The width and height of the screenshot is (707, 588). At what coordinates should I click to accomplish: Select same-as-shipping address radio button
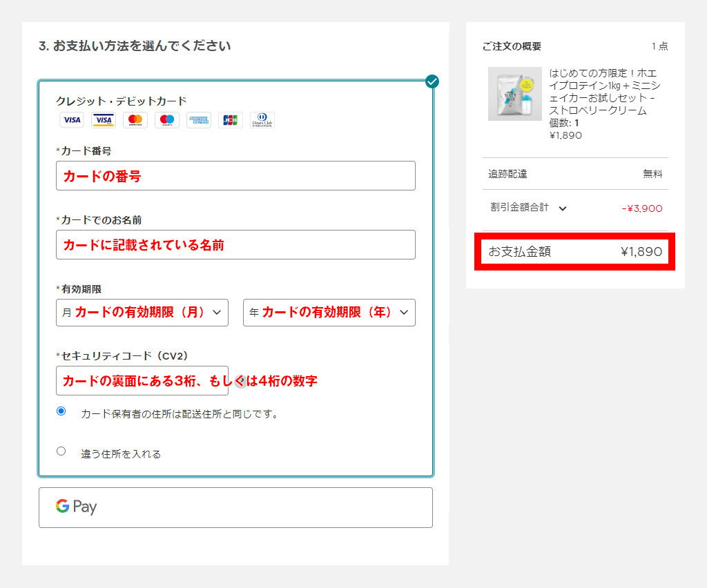[61, 411]
